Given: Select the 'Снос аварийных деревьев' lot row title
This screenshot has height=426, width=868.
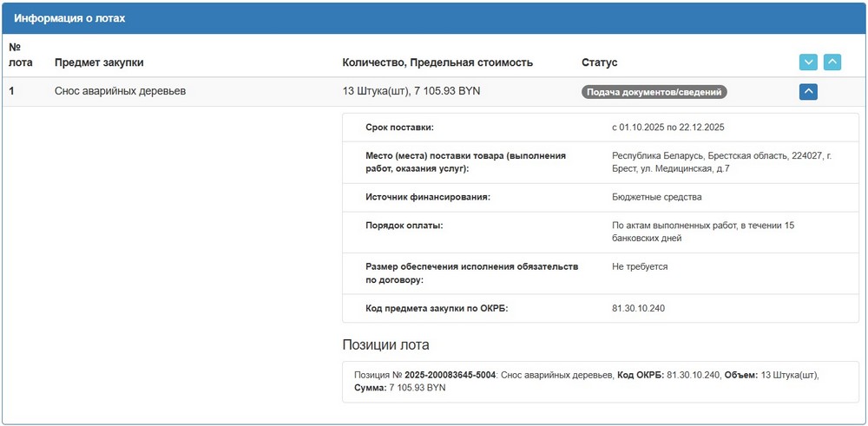Looking at the screenshot, I should point(120,91).
